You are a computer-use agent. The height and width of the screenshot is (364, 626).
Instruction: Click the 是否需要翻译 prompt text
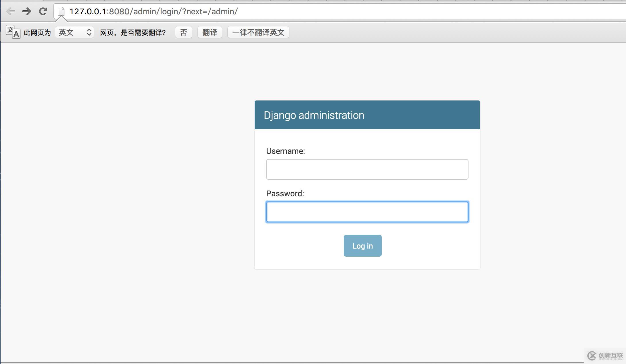coord(133,32)
